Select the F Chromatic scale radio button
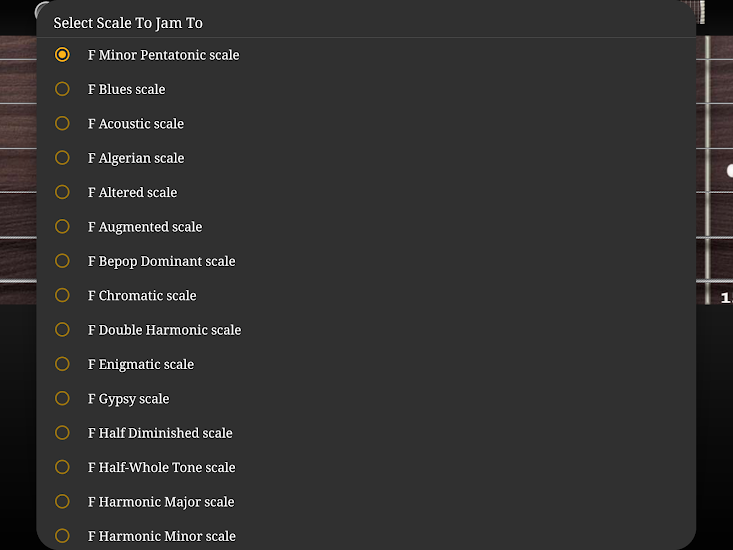The width and height of the screenshot is (733, 550). click(62, 295)
